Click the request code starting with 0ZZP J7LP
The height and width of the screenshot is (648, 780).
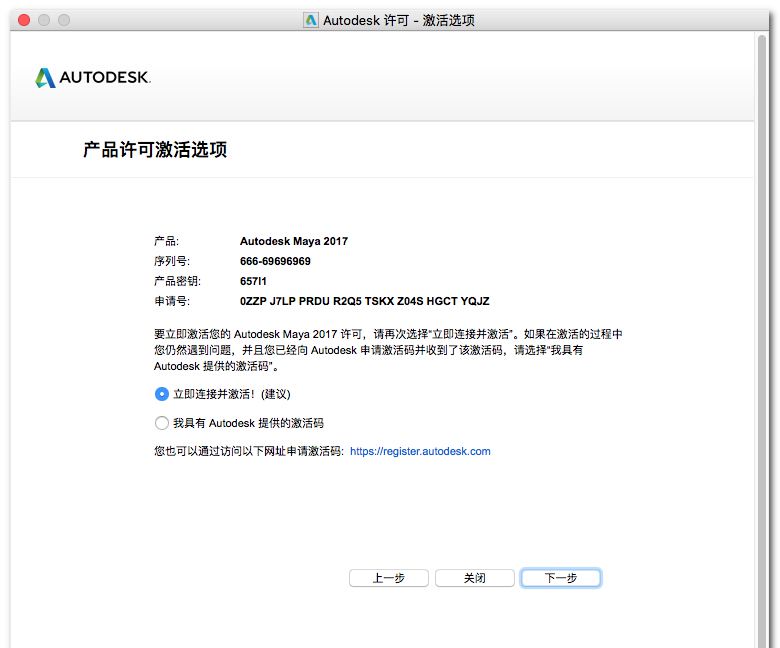tap(365, 301)
